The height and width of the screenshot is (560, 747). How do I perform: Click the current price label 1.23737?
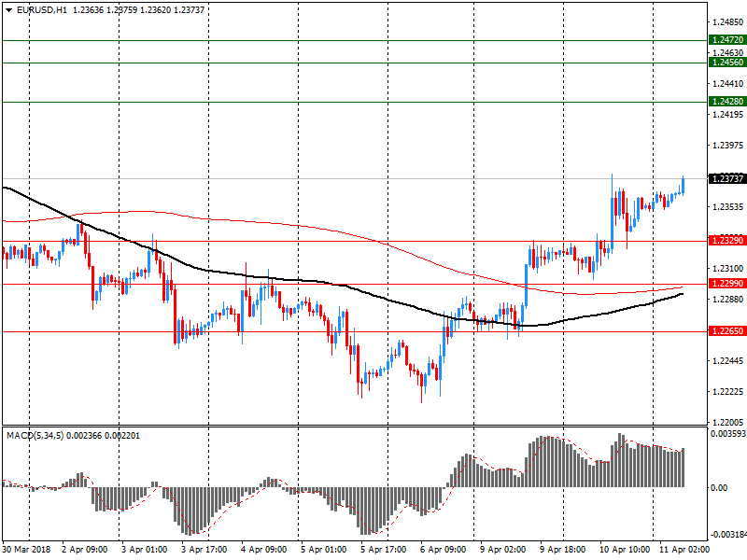click(727, 179)
